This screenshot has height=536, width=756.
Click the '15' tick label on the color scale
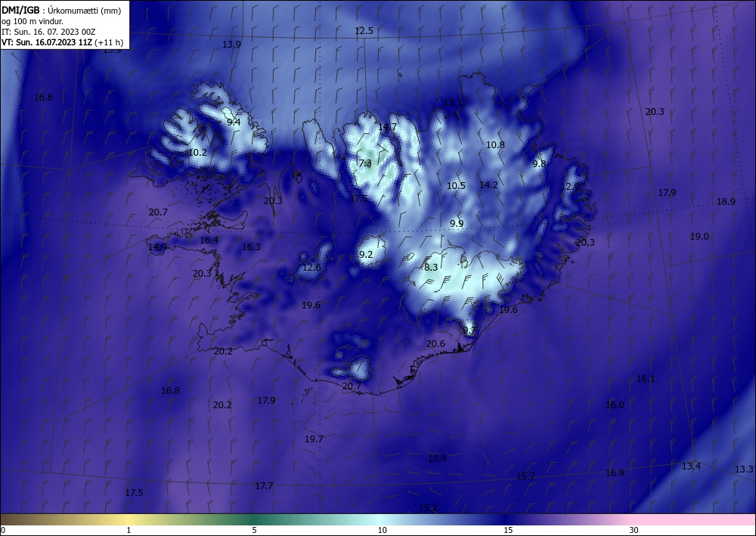(x=508, y=530)
